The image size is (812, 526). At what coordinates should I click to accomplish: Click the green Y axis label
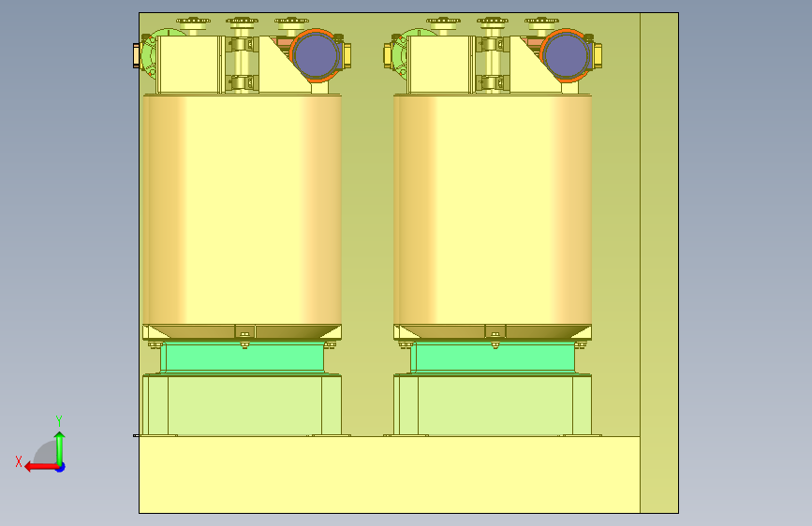59,421
